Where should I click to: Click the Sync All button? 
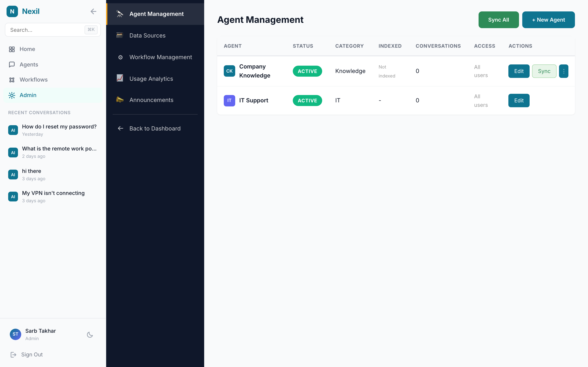[x=498, y=20]
